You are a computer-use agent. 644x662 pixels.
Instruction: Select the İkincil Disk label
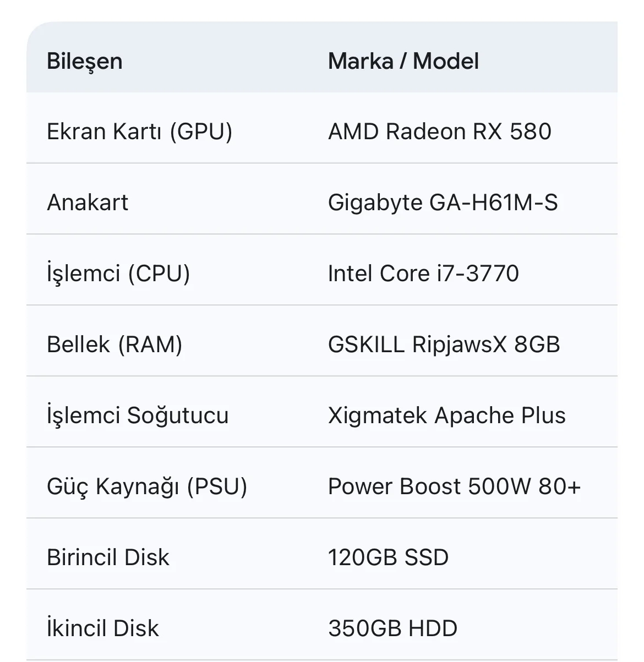pyautogui.click(x=103, y=628)
